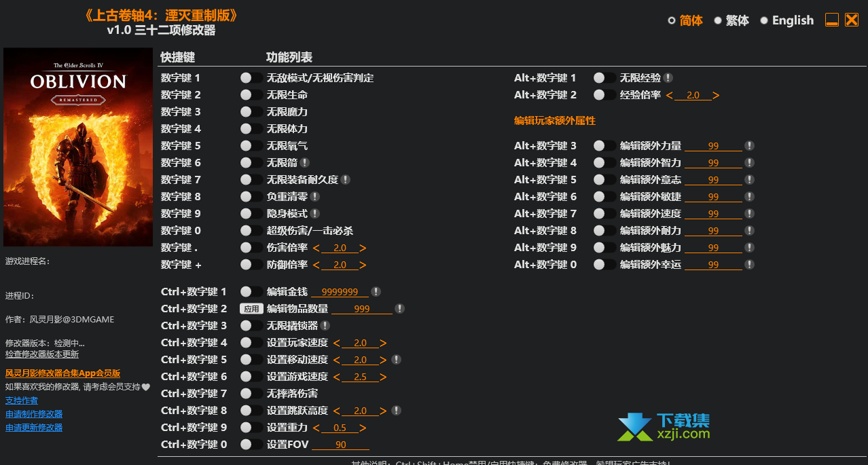Decrease 防御倍率 with left arrow

click(x=317, y=265)
